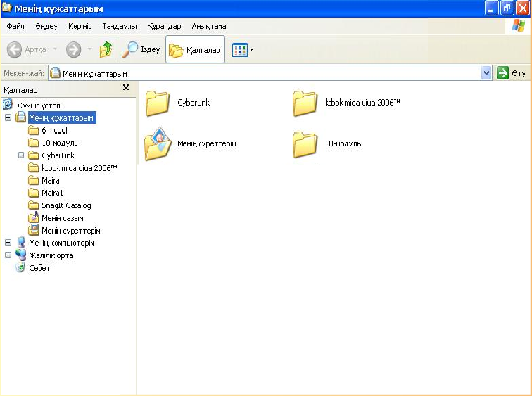Select Менің сазым in tree
The width and height of the screenshot is (532, 396).
click(63, 218)
